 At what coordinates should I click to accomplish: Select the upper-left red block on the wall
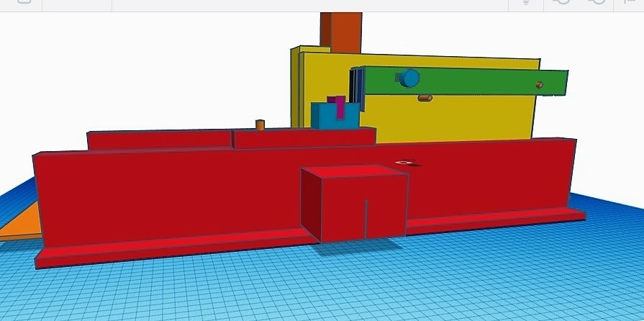pos(159,140)
